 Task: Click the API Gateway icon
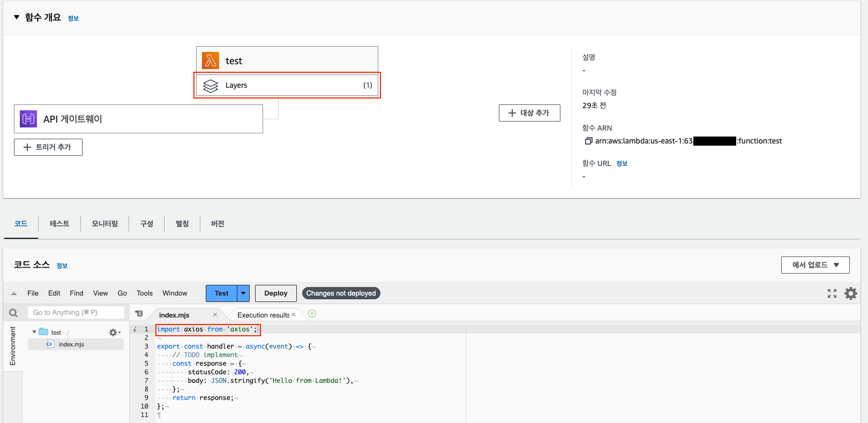[x=28, y=119]
